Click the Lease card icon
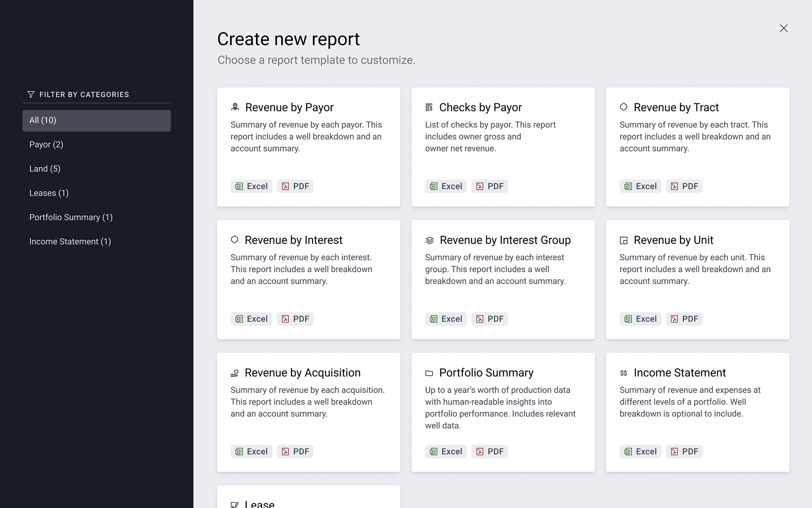 tap(235, 505)
